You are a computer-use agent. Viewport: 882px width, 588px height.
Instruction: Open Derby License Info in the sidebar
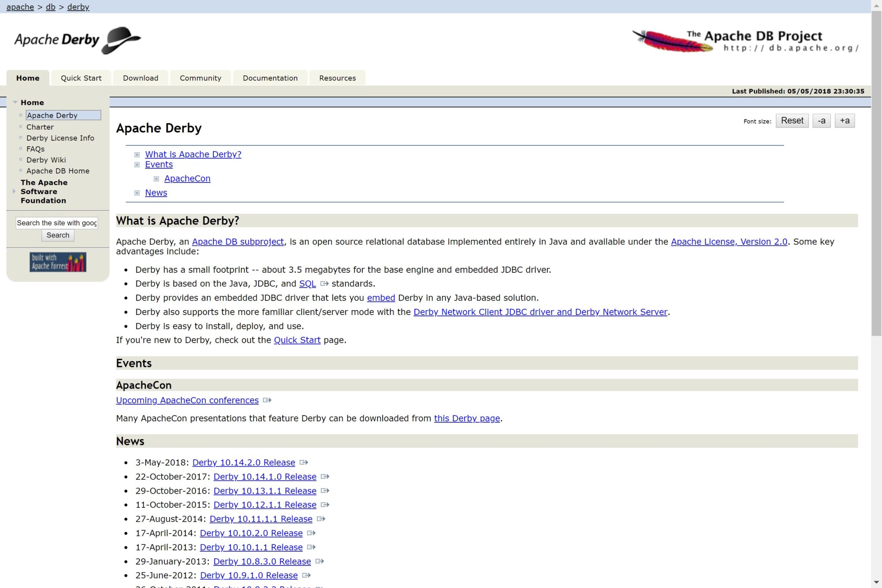click(x=60, y=138)
